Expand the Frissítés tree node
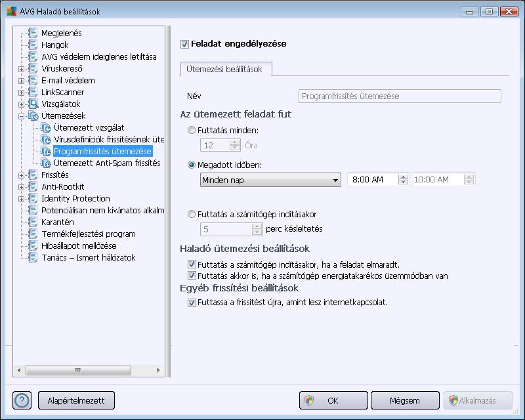This screenshot has width=525, height=420. 22,175
